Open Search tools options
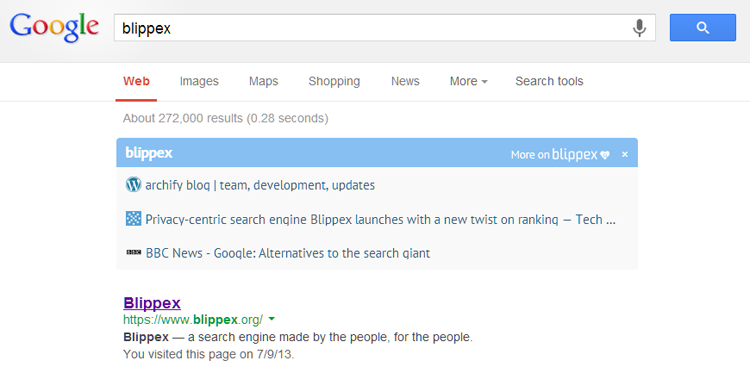Screen dimensions: 750x373 (549, 81)
